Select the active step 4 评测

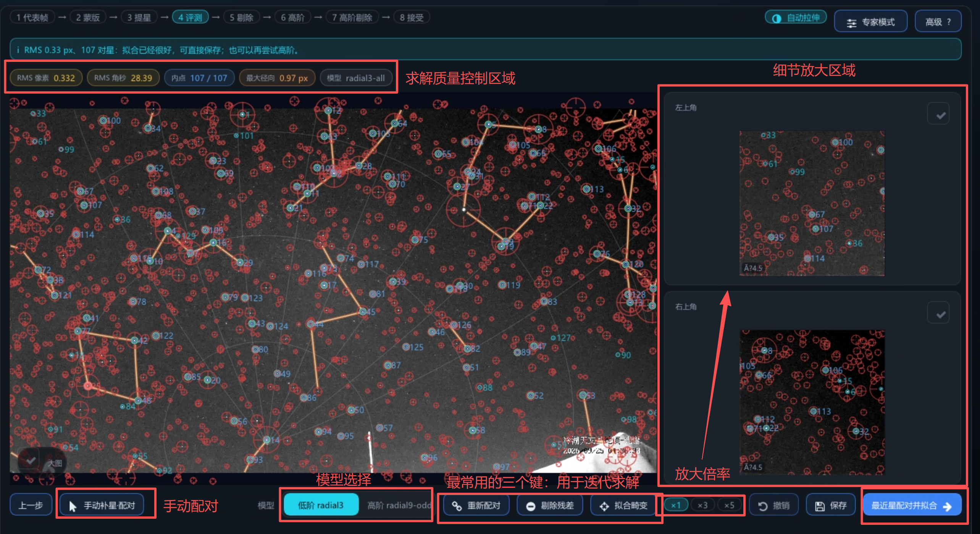pos(190,18)
